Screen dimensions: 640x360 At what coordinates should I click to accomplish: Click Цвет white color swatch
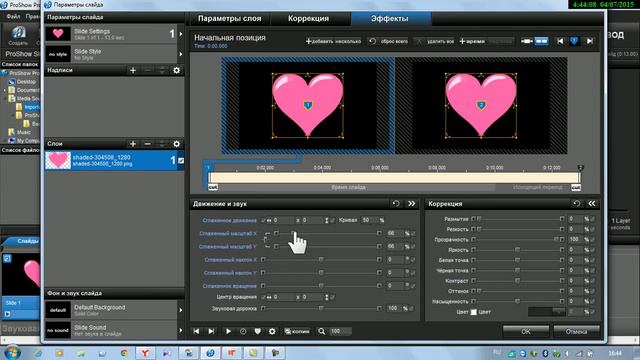pos(473,312)
